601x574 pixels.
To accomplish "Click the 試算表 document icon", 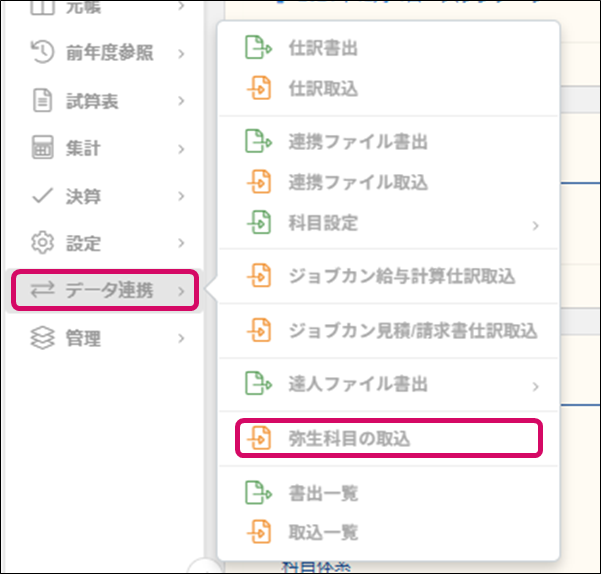I will [x=42, y=100].
